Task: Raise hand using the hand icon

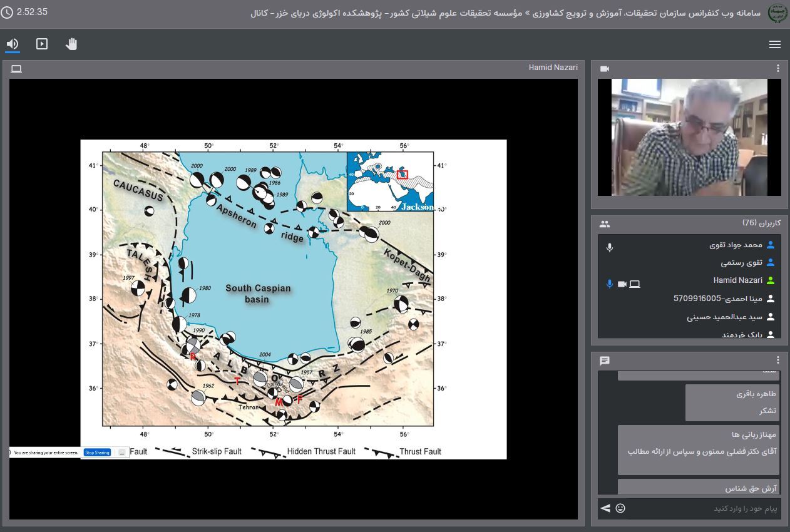Action: point(71,44)
